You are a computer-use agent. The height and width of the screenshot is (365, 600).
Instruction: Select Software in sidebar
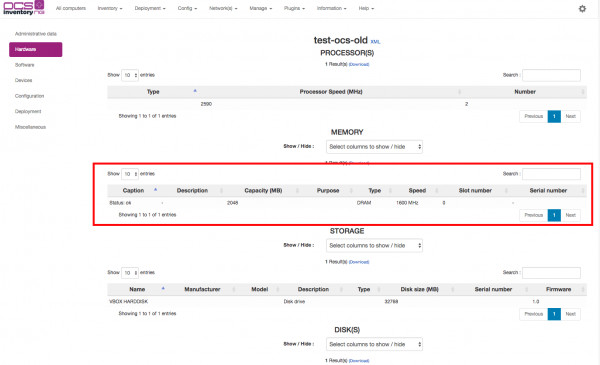coord(24,65)
